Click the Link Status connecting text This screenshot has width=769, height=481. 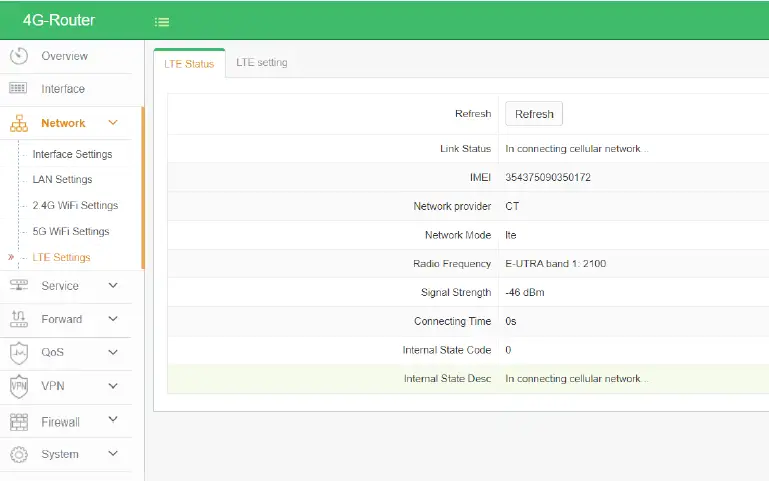tap(577, 149)
